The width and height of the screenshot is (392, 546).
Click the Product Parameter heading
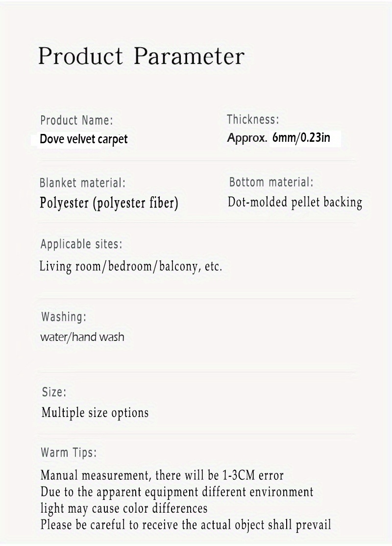(141, 56)
